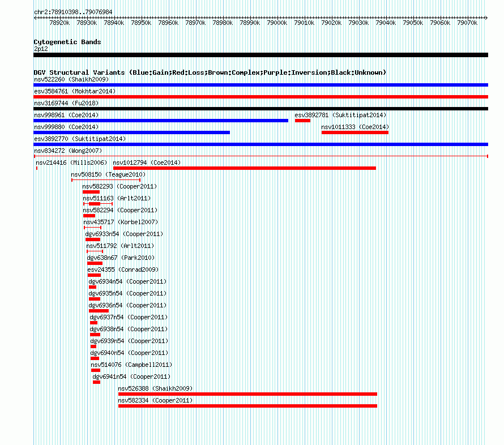Select the blue nsv522260 gain bar

click(x=260, y=85)
